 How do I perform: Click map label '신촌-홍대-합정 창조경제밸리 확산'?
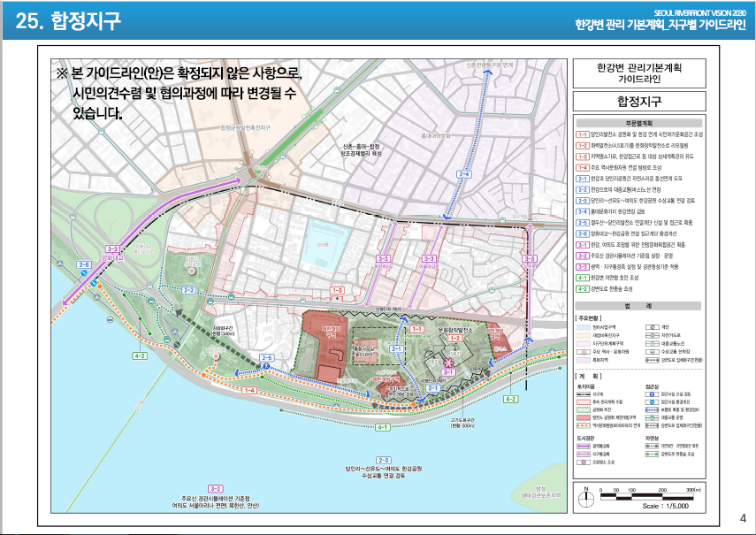[362, 150]
